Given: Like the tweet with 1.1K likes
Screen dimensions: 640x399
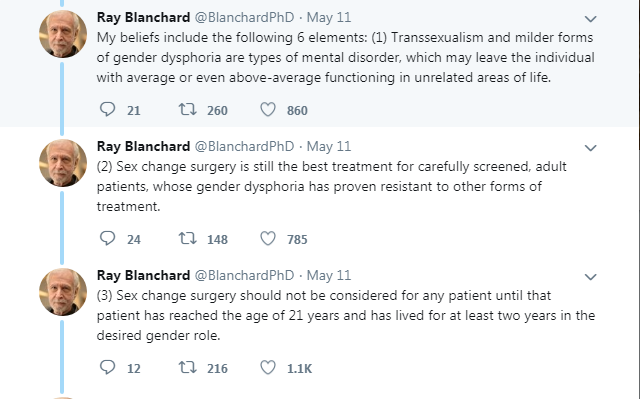Looking at the screenshot, I should [x=268, y=368].
